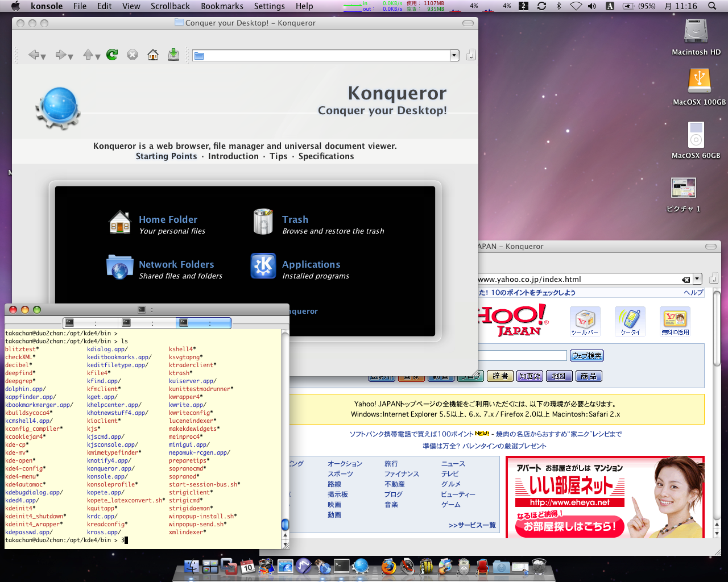Focus Konqueror's empty location field

pyautogui.click(x=322, y=55)
